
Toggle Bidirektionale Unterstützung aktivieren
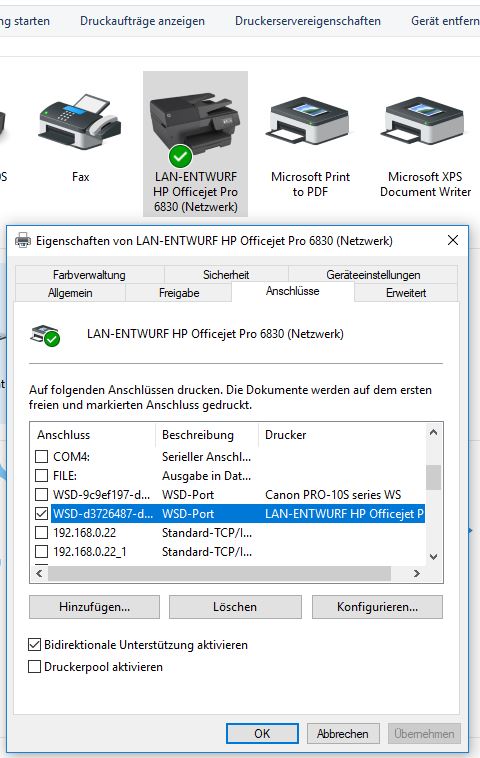(34, 644)
